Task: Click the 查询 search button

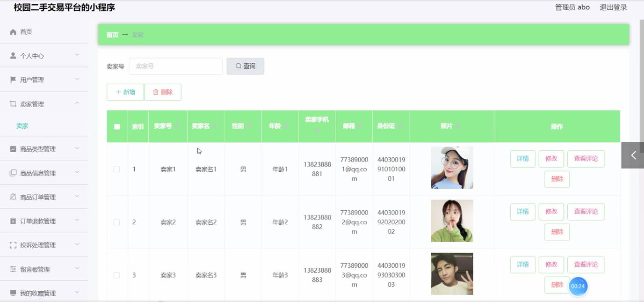Action: pos(246,66)
